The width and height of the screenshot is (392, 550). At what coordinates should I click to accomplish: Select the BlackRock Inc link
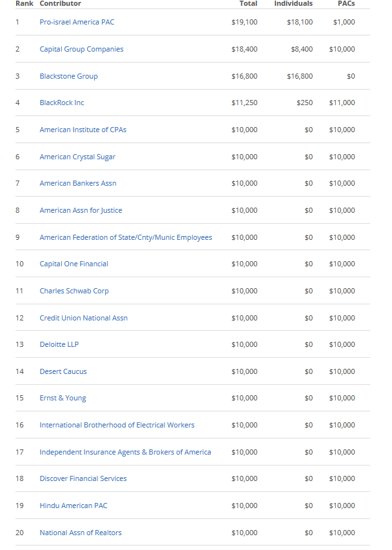click(x=62, y=103)
